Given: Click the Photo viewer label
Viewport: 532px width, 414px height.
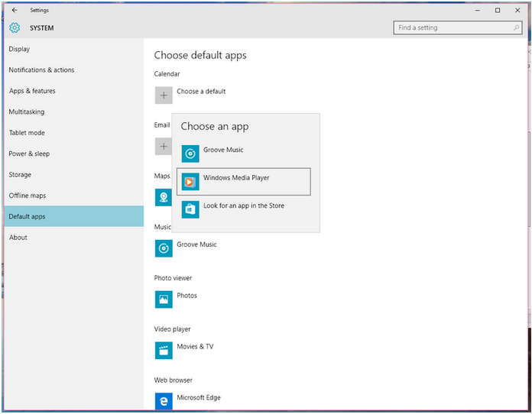Looking at the screenshot, I should (173, 278).
